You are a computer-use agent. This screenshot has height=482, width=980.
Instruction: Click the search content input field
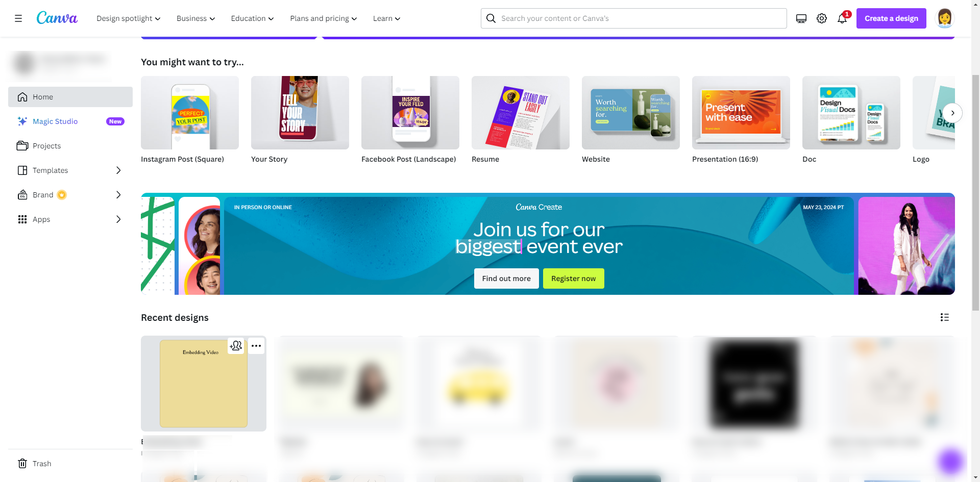pos(634,18)
